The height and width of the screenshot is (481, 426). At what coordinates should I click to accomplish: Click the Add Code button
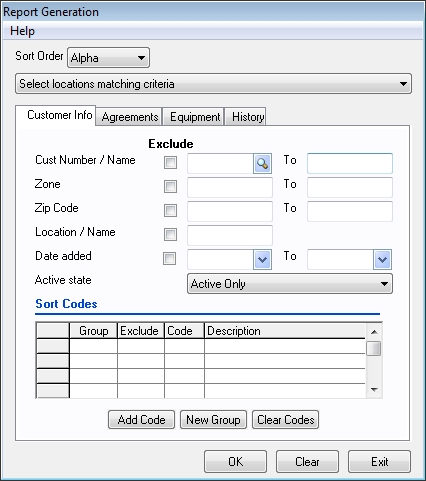point(141,420)
